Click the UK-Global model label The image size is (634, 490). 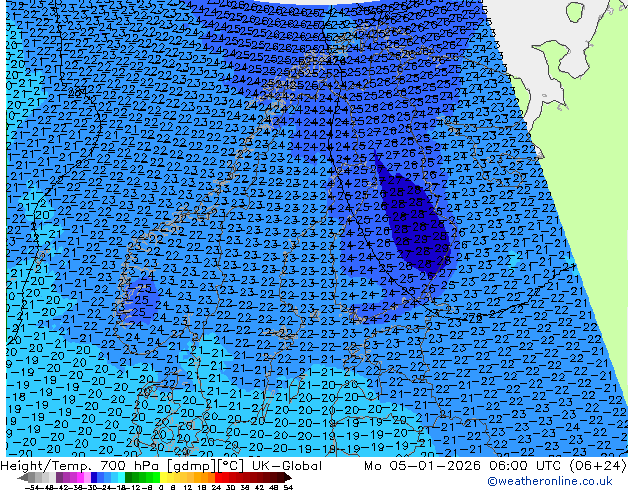(287, 466)
